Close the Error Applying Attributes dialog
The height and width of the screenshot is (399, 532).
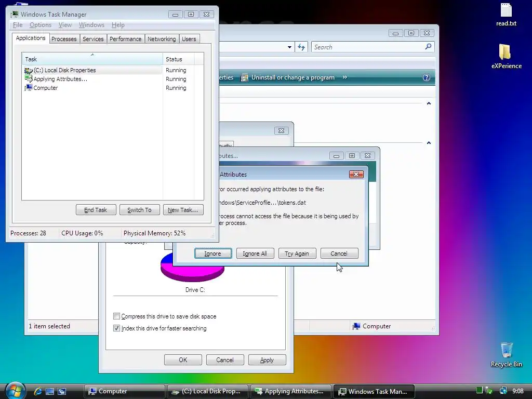point(356,174)
